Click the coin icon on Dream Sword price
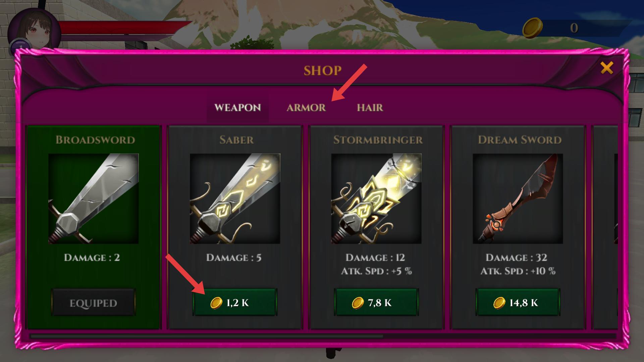This screenshot has width=644, height=362. coord(499,303)
